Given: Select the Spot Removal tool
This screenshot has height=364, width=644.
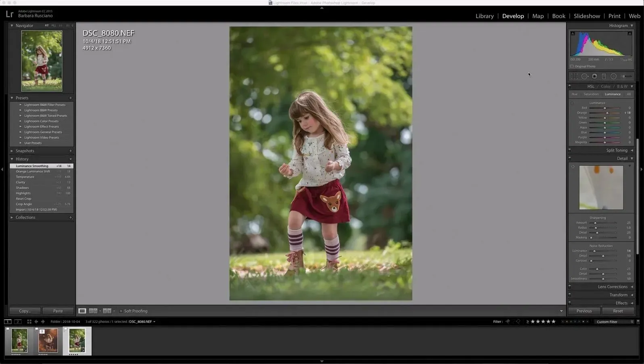Looking at the screenshot, I should [584, 76].
